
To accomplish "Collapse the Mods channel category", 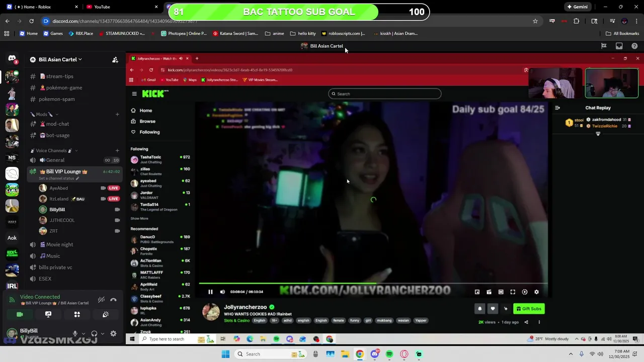I will click(44, 114).
